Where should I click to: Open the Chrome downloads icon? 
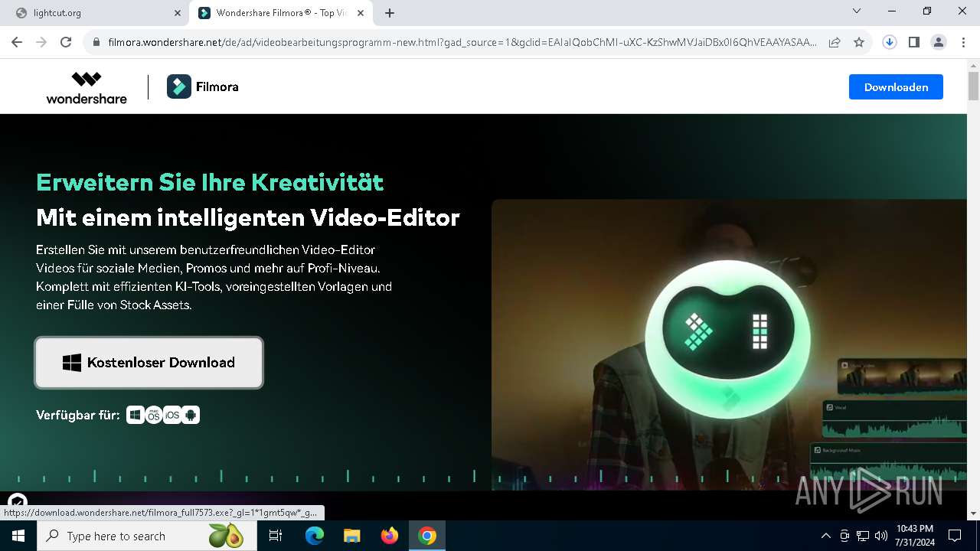890,43
